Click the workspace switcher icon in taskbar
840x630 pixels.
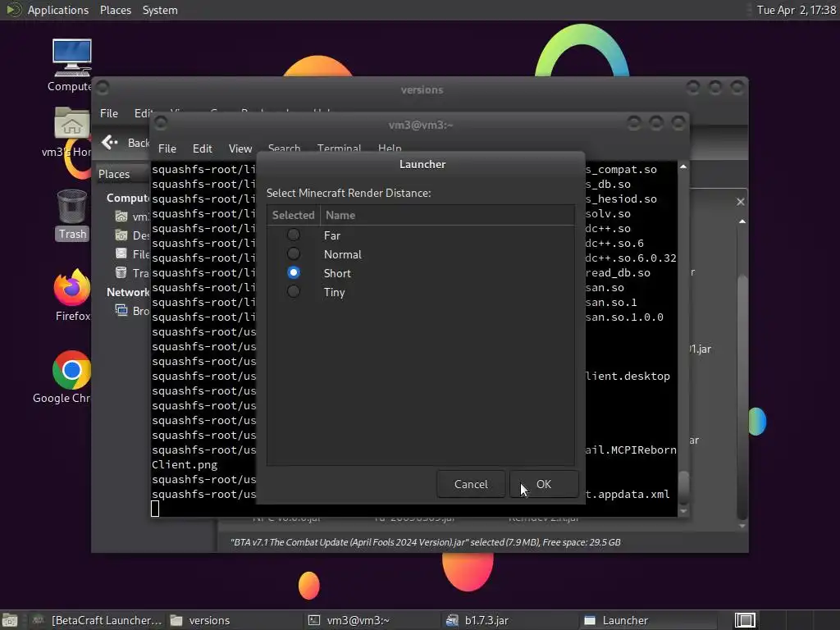pos(745,620)
